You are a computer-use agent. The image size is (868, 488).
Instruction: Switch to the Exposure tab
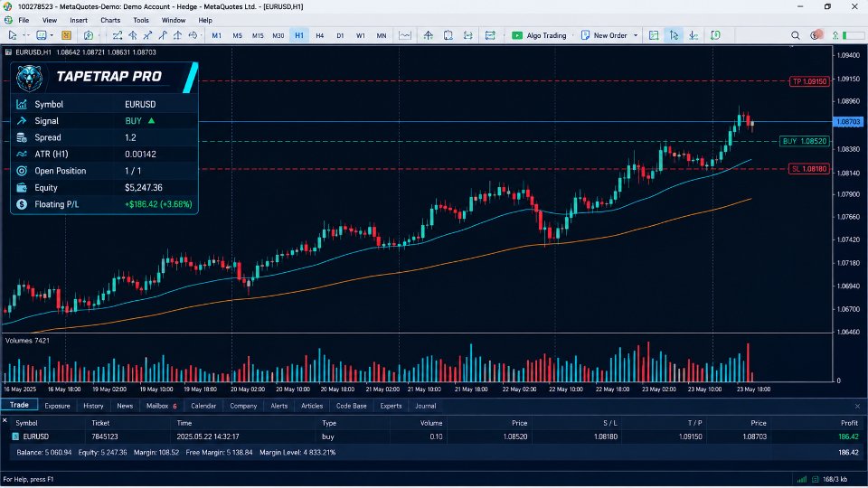tap(57, 406)
